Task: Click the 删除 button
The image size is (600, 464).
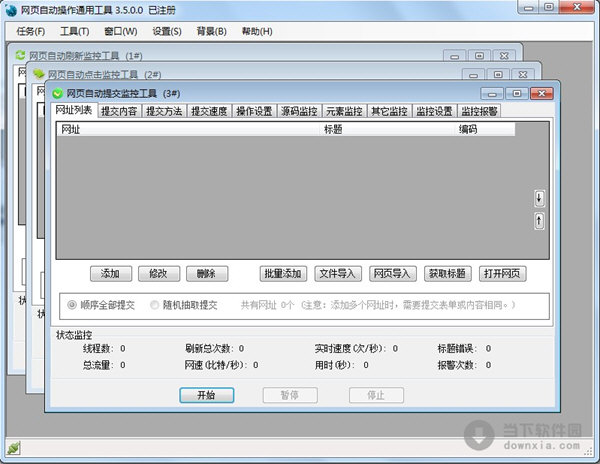Action: click(x=207, y=274)
